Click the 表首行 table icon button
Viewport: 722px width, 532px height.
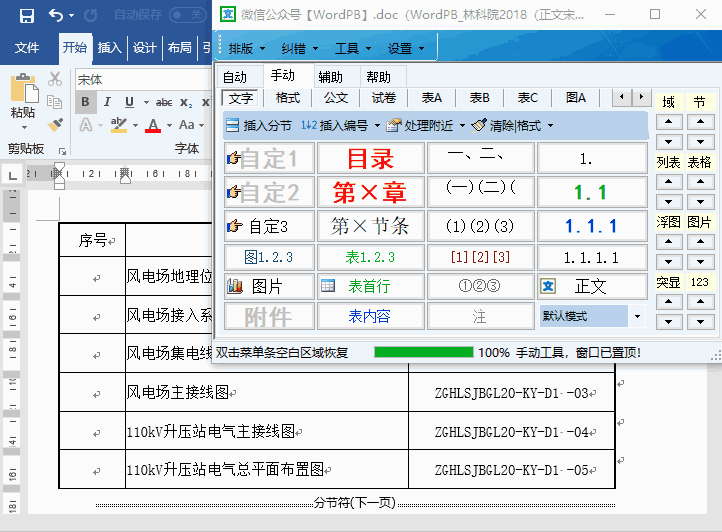point(371,286)
